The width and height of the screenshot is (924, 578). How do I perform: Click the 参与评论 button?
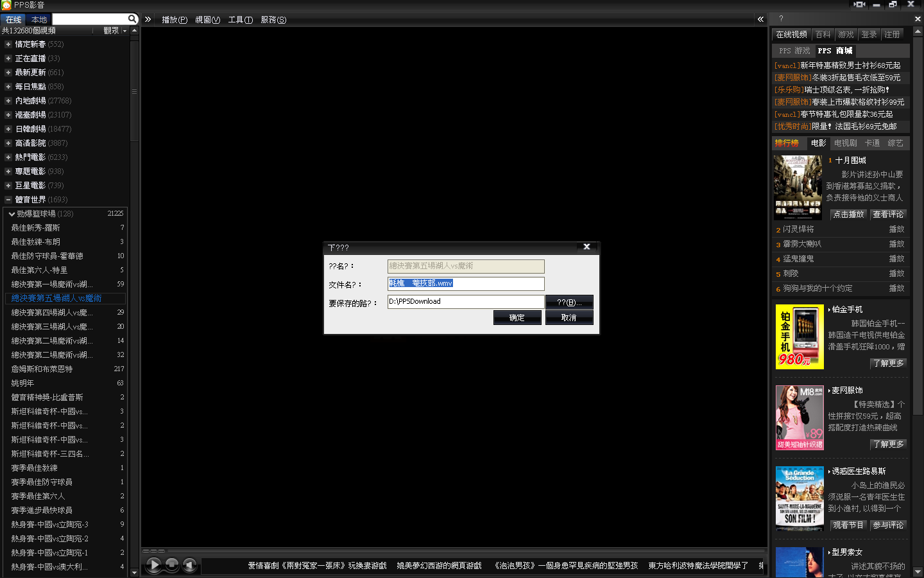888,525
